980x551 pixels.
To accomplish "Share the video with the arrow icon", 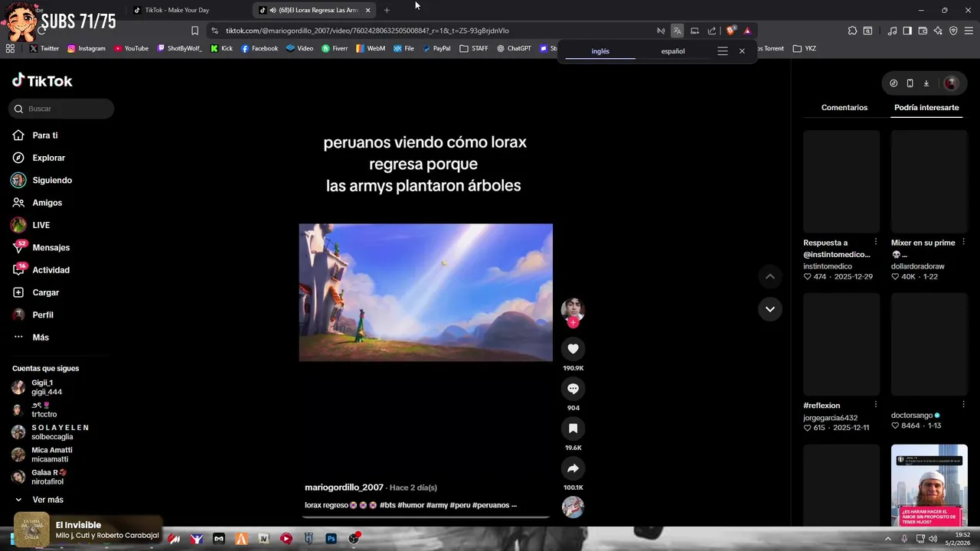I will point(573,468).
